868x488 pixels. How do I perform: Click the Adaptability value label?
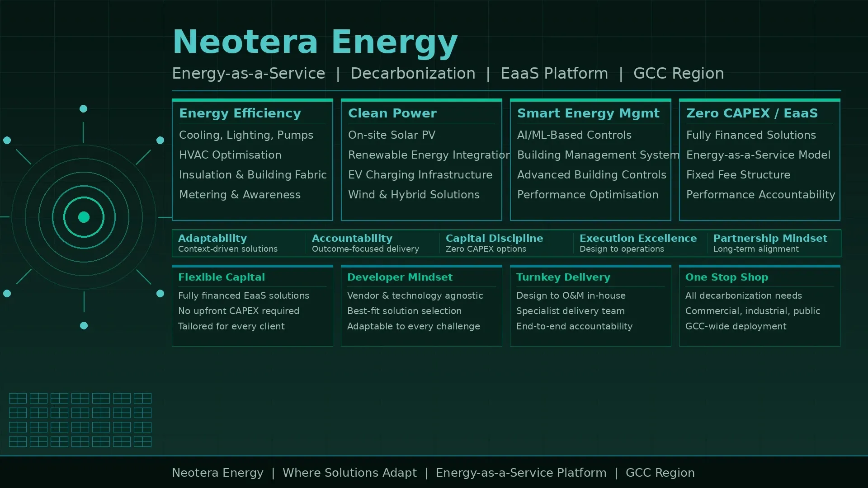212,238
